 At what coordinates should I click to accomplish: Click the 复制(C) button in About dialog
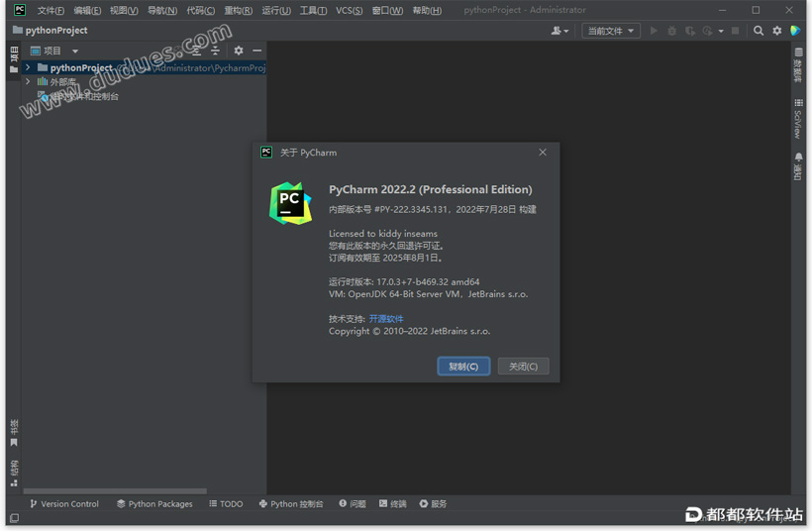(463, 367)
